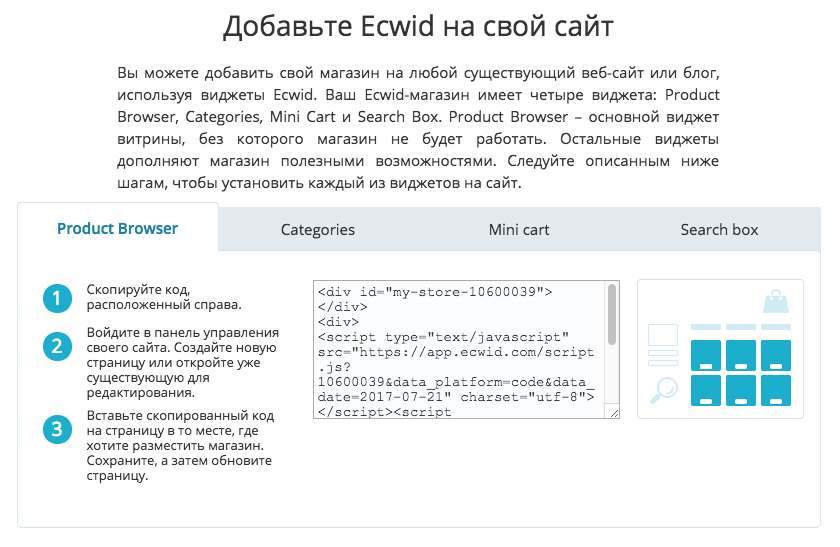Click the code box vertical scrollbar thumb

(612, 314)
